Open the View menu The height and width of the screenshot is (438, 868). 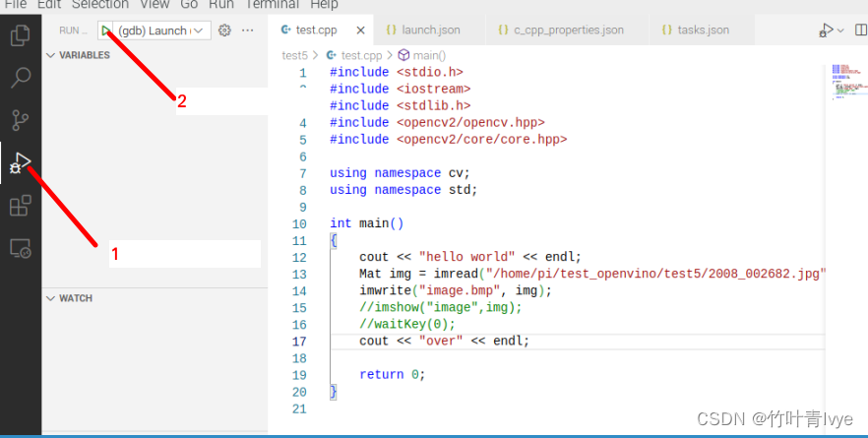154,5
